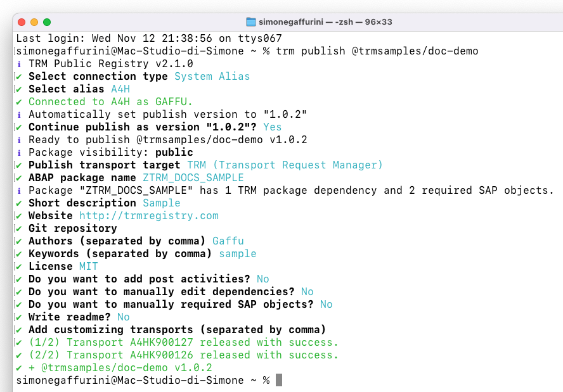Click the 'Git repository' prompt label

coord(73,229)
